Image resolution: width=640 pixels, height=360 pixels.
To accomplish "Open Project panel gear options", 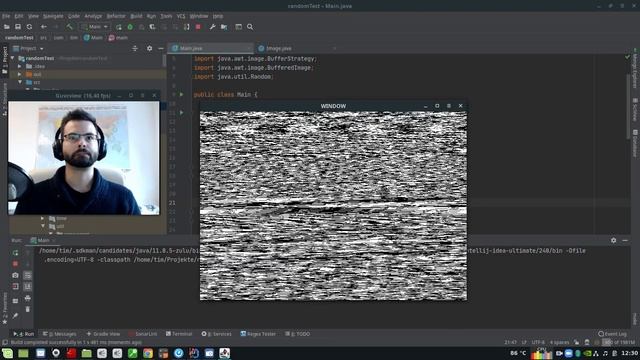I will (x=149, y=48).
